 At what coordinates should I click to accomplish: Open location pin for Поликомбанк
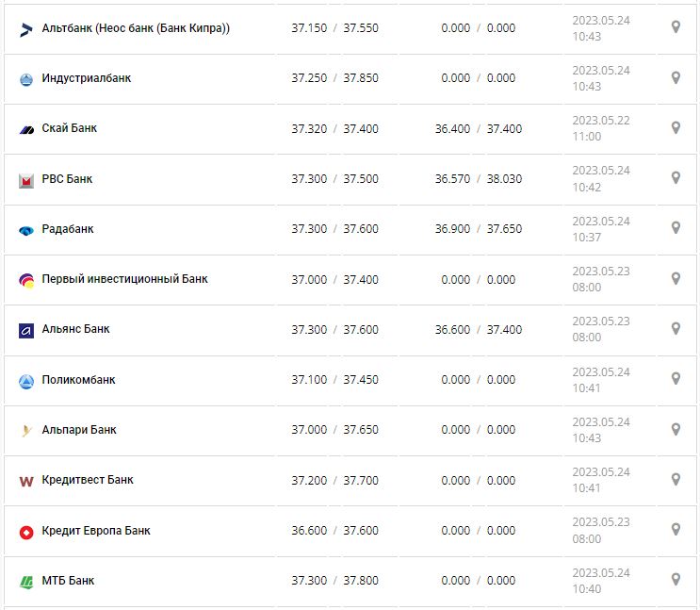676,378
